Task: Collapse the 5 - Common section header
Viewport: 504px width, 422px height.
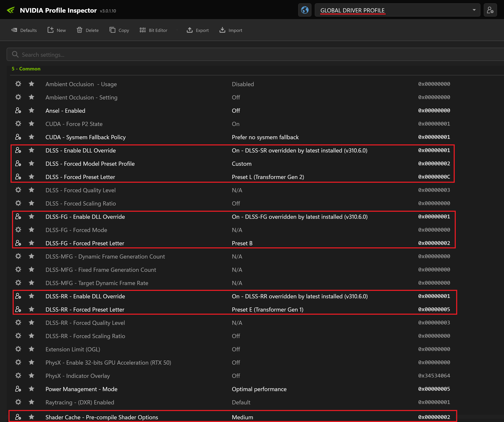Action: click(26, 69)
